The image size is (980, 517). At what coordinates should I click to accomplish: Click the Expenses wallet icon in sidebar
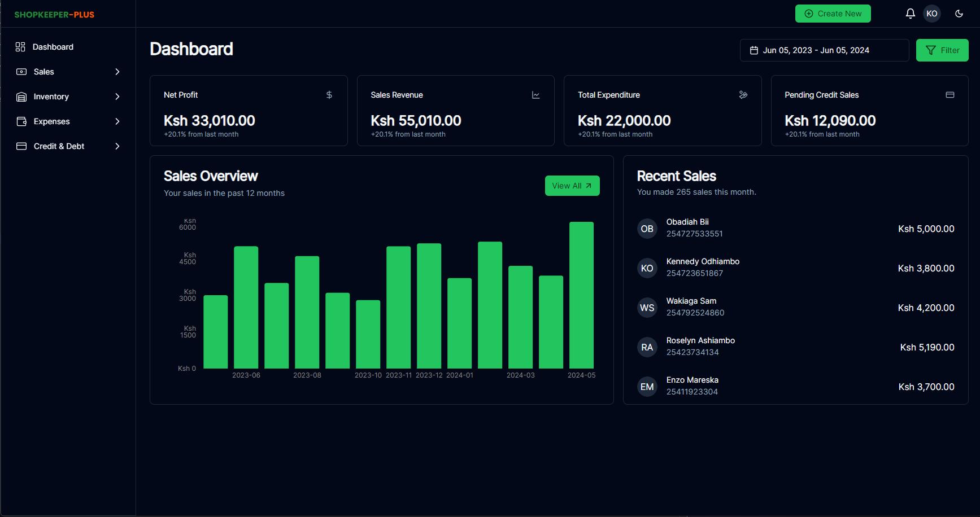21,121
